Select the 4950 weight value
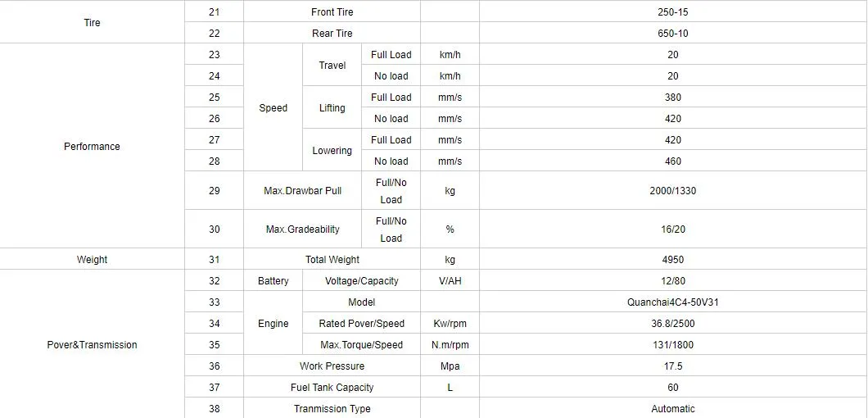Screen dimensions: 868x418 click(672, 260)
